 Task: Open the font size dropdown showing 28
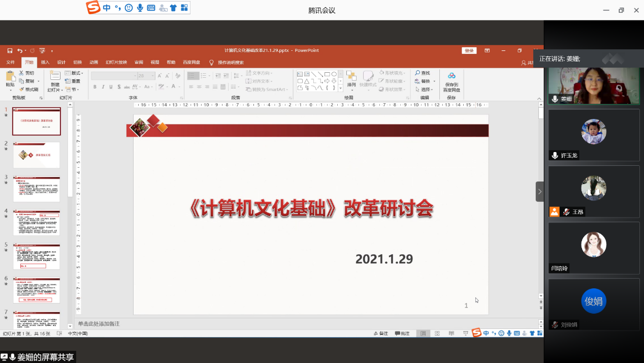tap(146, 76)
